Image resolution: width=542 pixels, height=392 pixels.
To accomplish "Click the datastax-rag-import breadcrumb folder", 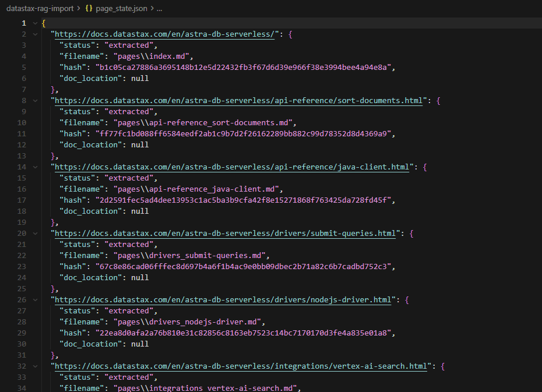I will [40, 8].
